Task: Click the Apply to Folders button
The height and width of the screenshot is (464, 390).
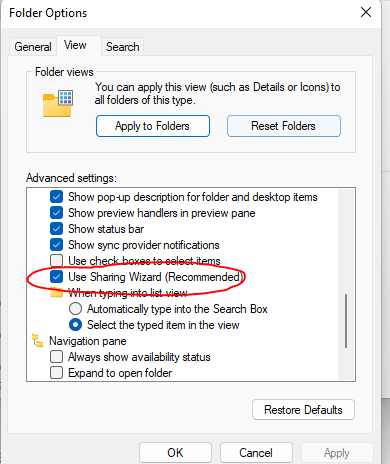Action: coord(153,126)
